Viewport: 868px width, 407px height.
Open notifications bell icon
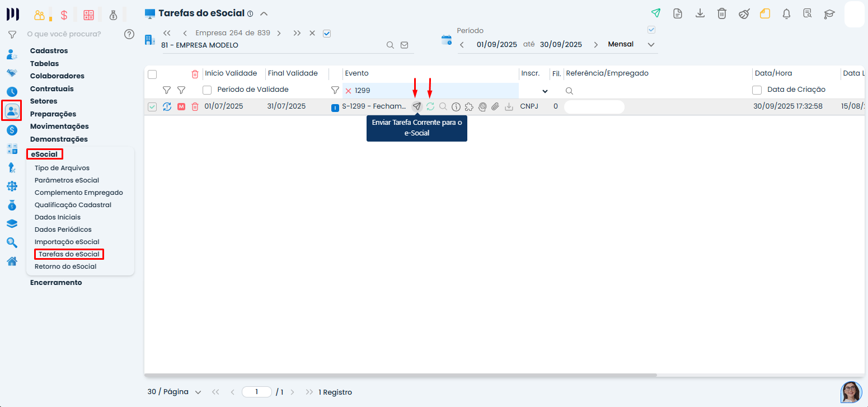(x=786, y=13)
